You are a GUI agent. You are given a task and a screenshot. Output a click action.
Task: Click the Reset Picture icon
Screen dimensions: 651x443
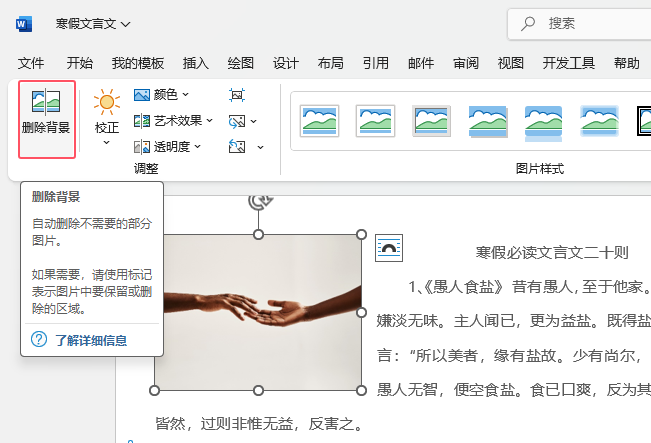point(237,147)
